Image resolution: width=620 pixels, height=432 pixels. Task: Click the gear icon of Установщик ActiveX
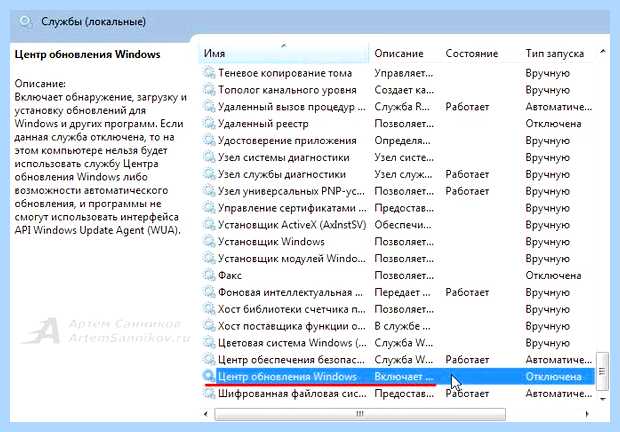coord(208,225)
